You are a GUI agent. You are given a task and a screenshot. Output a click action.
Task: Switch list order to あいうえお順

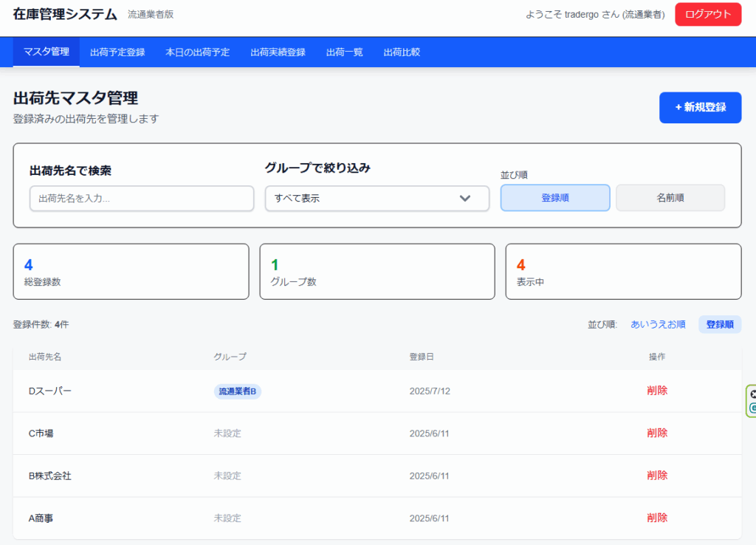tap(658, 324)
